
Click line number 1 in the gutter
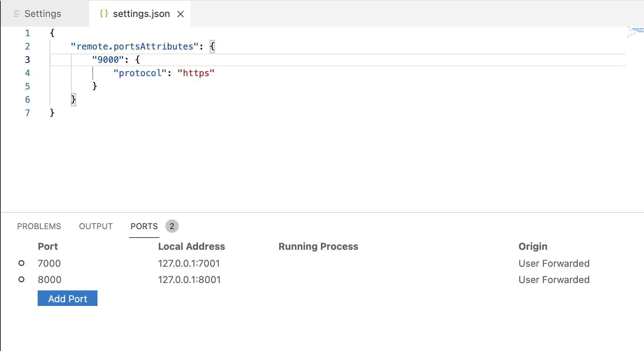click(x=27, y=33)
